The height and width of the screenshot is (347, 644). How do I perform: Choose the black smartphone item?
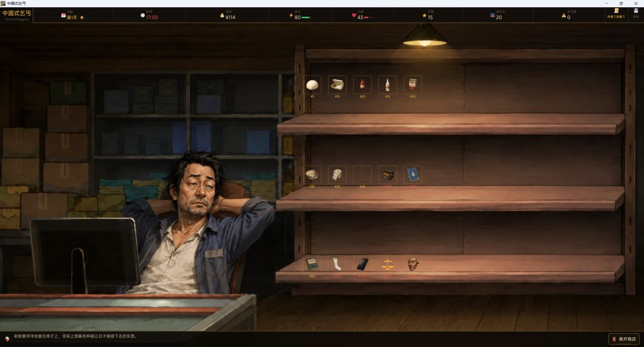pyautogui.click(x=363, y=264)
